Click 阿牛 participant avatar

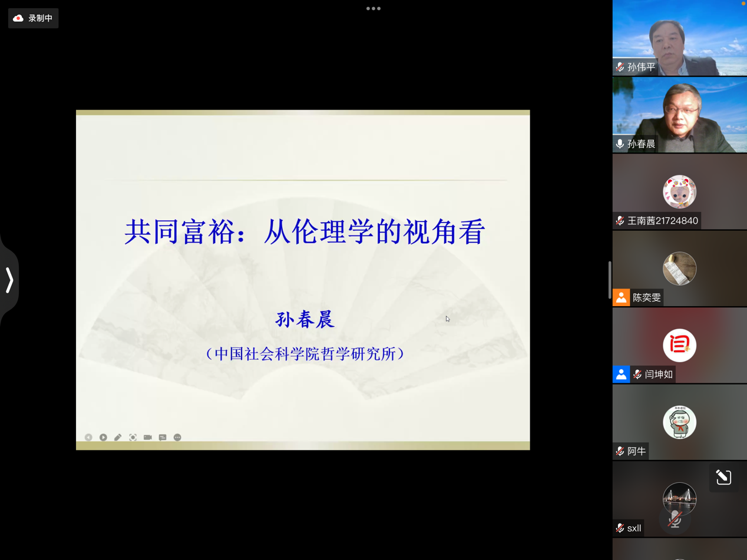pos(679,422)
